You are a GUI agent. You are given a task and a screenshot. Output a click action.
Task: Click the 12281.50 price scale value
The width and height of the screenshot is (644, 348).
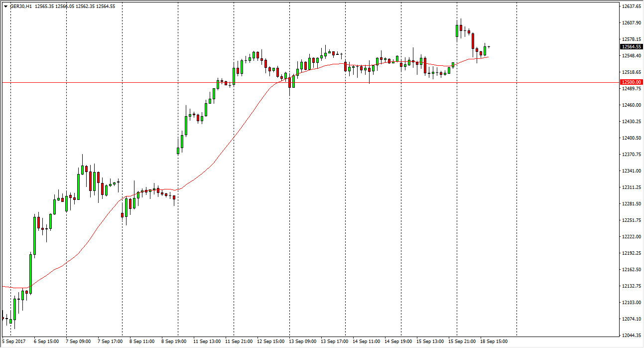pyautogui.click(x=631, y=204)
